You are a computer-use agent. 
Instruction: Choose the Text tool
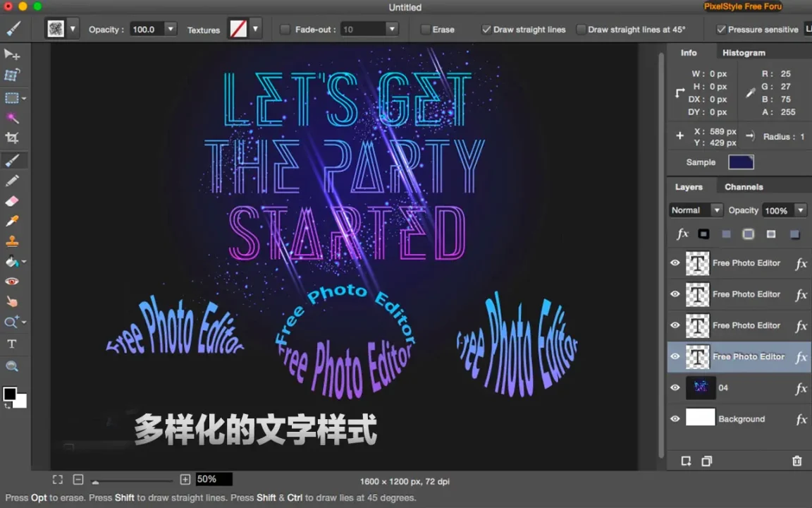pos(12,344)
